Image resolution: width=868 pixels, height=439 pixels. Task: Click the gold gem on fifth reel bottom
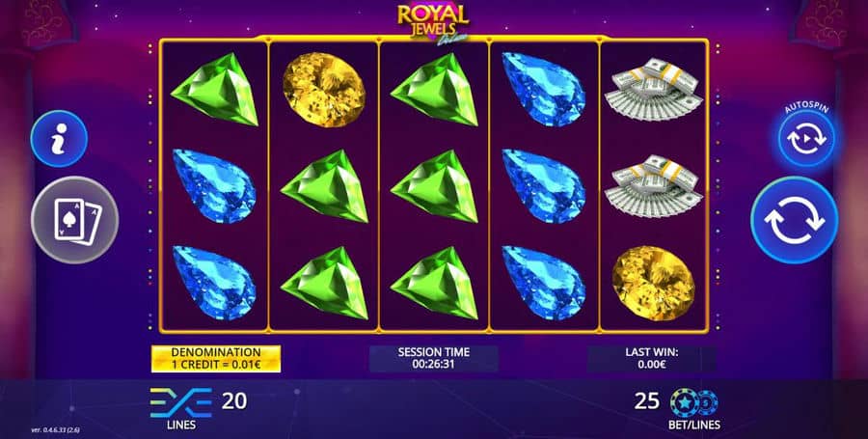653,283
